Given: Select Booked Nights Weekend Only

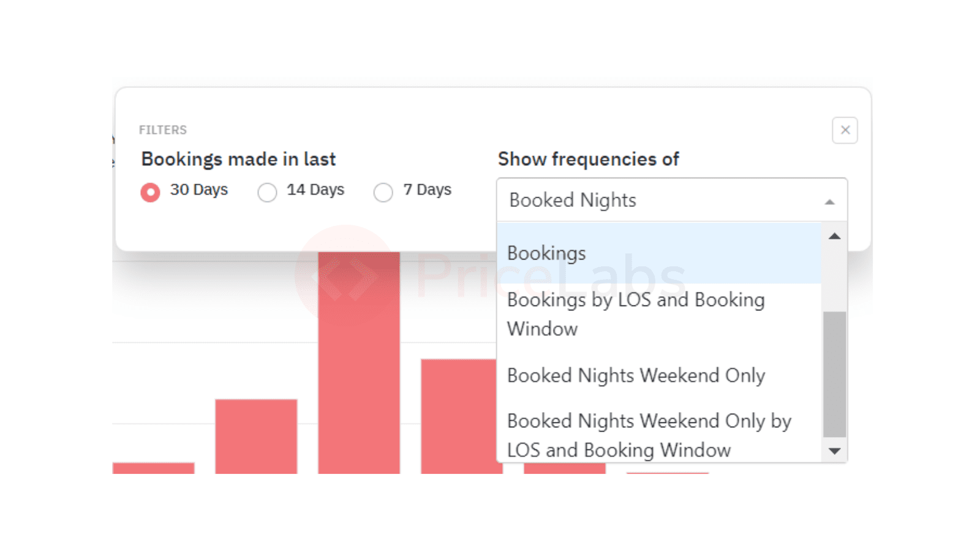Looking at the screenshot, I should click(x=636, y=375).
